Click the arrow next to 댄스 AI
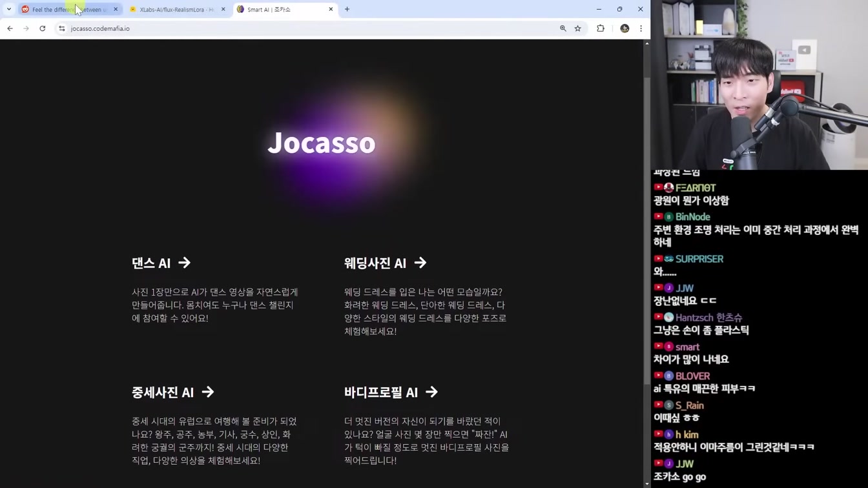 point(185,263)
